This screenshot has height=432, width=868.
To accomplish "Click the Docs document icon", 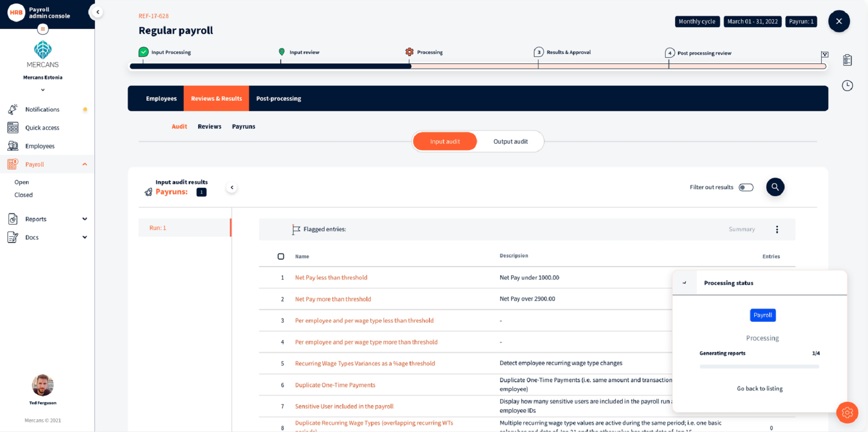I will (12, 237).
